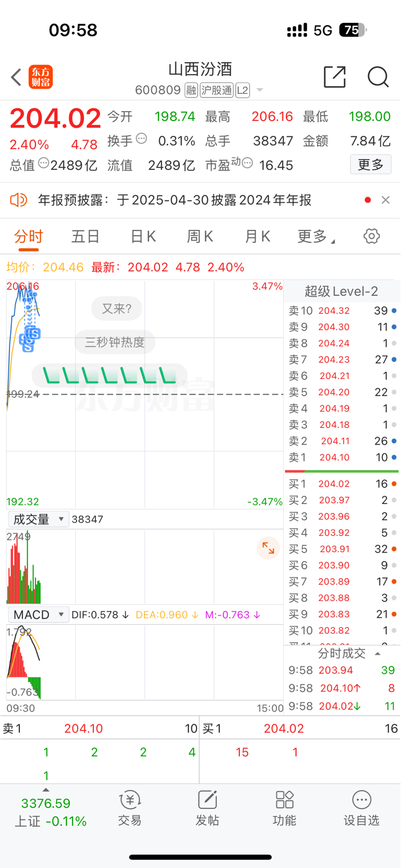Viewport: 401px width, 868px height.
Task: Tap the 9:58 203.94 trade row
Action: click(342, 670)
